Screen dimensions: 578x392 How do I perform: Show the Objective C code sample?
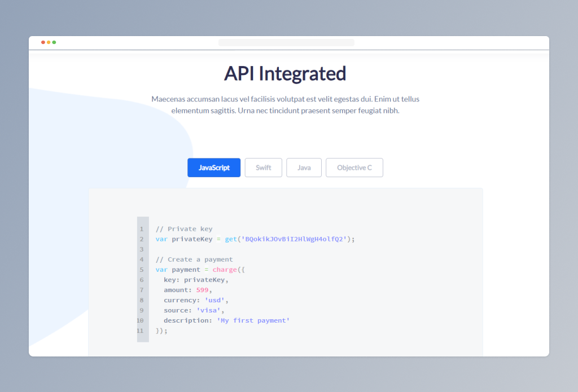click(354, 168)
